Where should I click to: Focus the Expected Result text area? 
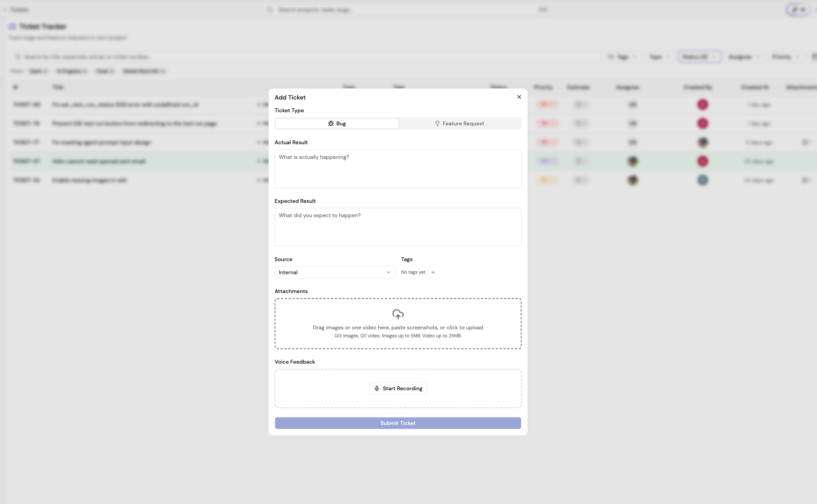click(x=398, y=227)
